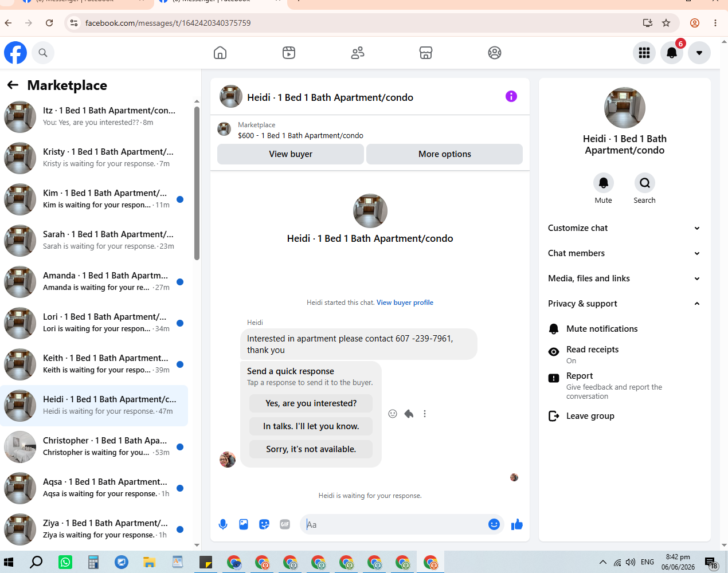Toggle Read receipts setting
Viewport: 728px width, 573px height.
624,355
